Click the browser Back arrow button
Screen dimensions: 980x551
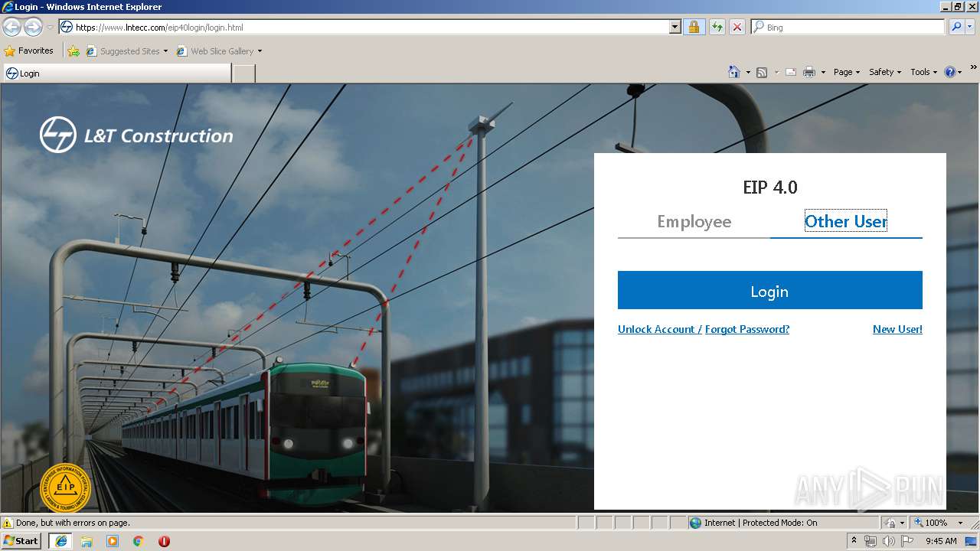(x=11, y=28)
